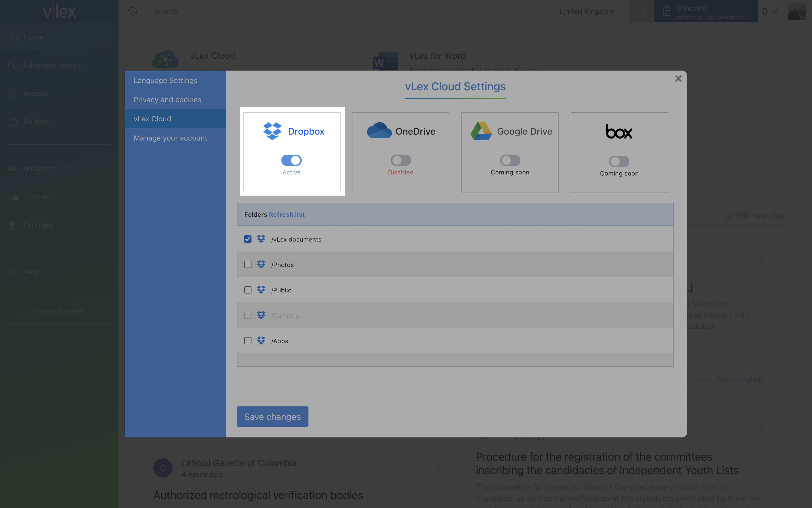Click the Help info icon
Viewport: 812px width, 508px height.
[12, 272]
